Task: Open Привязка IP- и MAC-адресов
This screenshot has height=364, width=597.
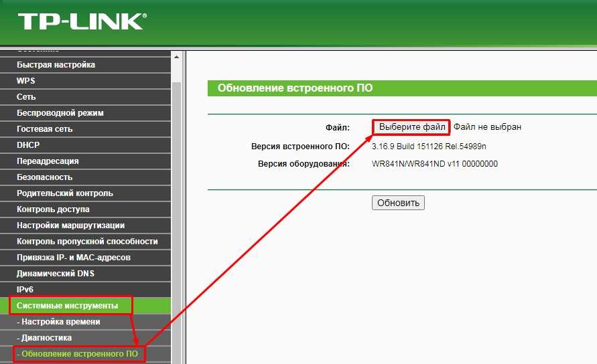Action: click(85, 258)
